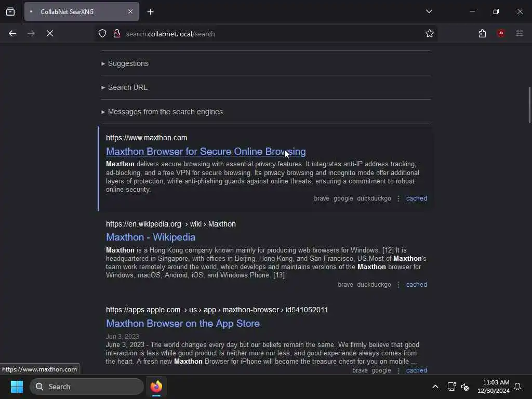Image resolution: width=532 pixels, height=399 pixels.
Task: Open Firefox recent browsing tabs view icon
Action: 10,12
